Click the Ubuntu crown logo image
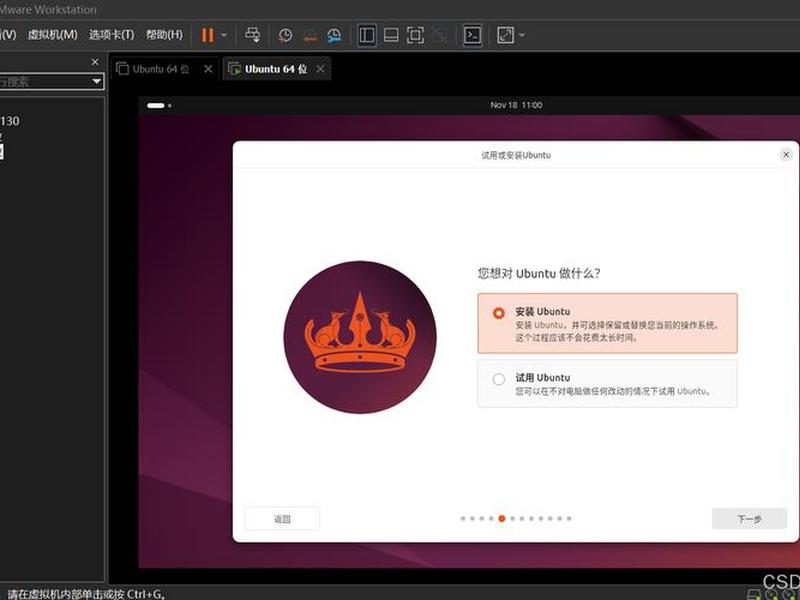 [360, 337]
